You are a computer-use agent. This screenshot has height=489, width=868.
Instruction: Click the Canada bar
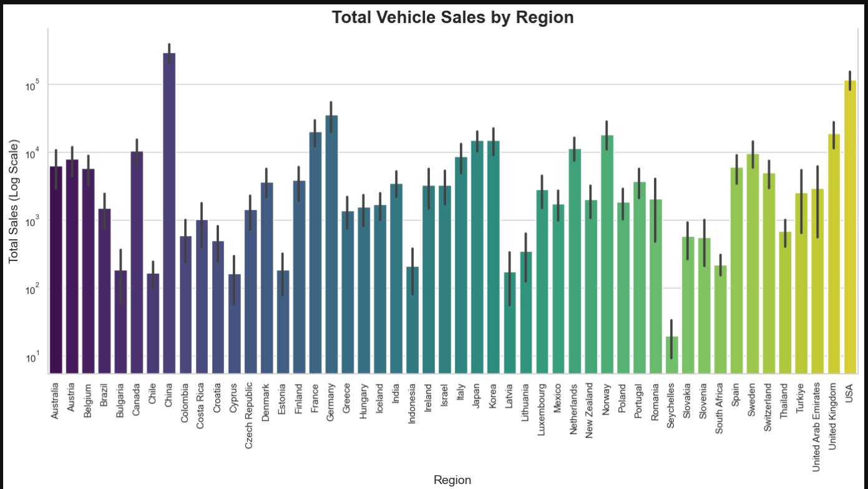tap(137, 262)
